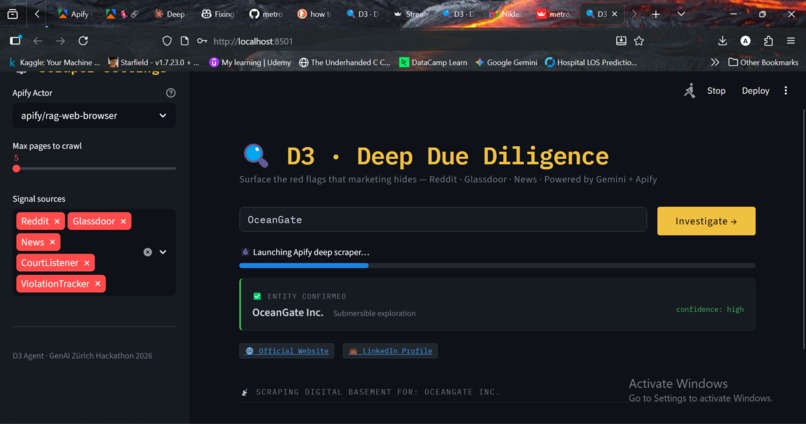Open the Firefox account icon
Viewport: 806px width, 424px height.
tap(745, 41)
